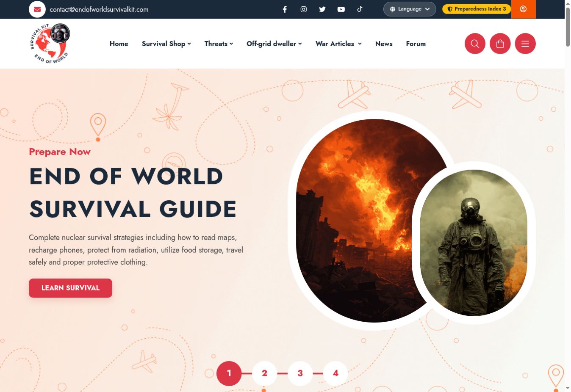This screenshot has height=392, width=571.
Task: Click the burning city image
Action: point(360,220)
